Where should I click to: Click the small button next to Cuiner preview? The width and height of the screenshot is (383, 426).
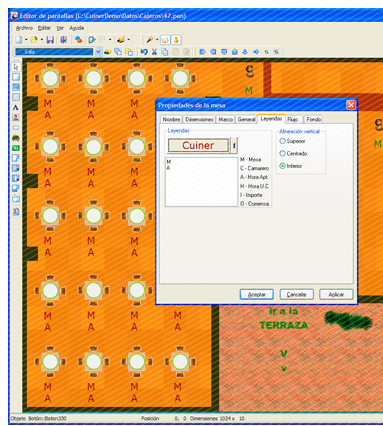point(234,145)
